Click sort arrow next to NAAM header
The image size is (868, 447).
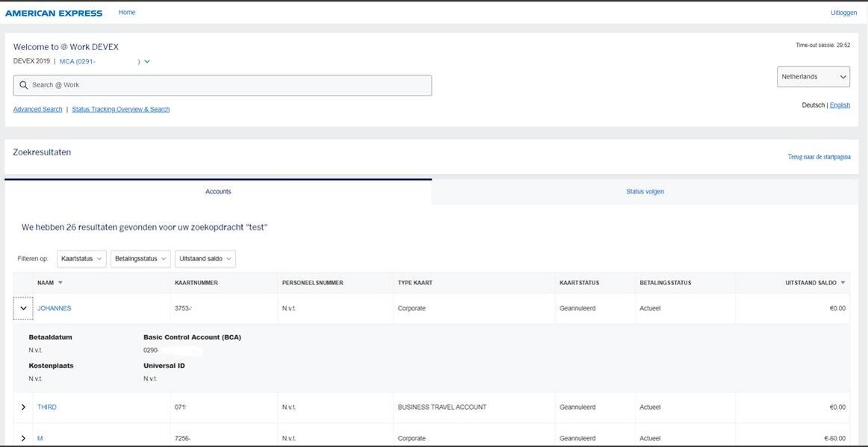(61, 283)
